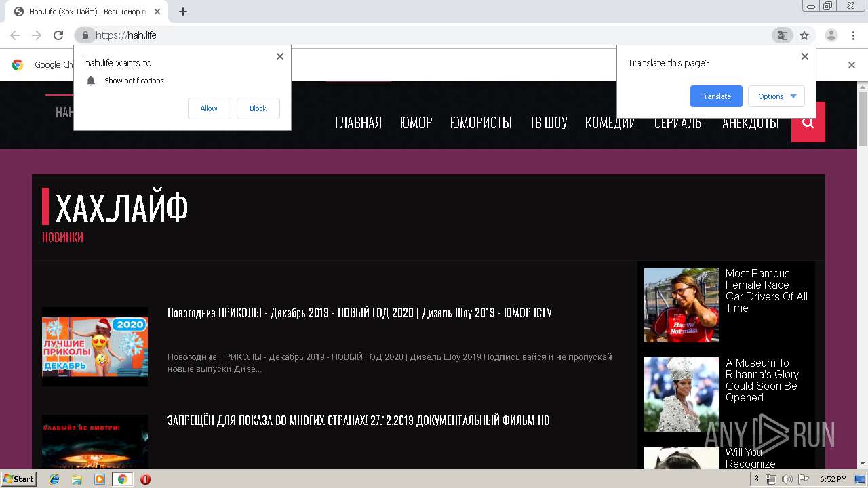This screenshot has height=488, width=868.
Task: Open the КОМЕДИИ menu item
Action: [x=610, y=123]
